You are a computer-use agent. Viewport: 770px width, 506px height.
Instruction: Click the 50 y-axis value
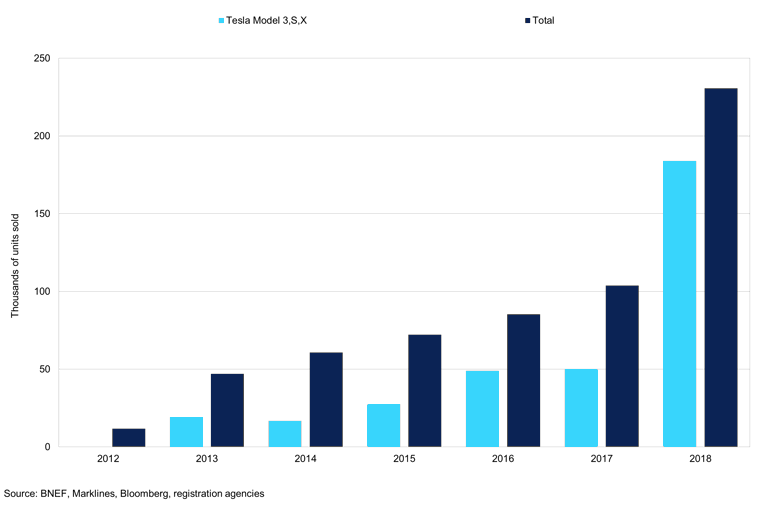point(45,369)
